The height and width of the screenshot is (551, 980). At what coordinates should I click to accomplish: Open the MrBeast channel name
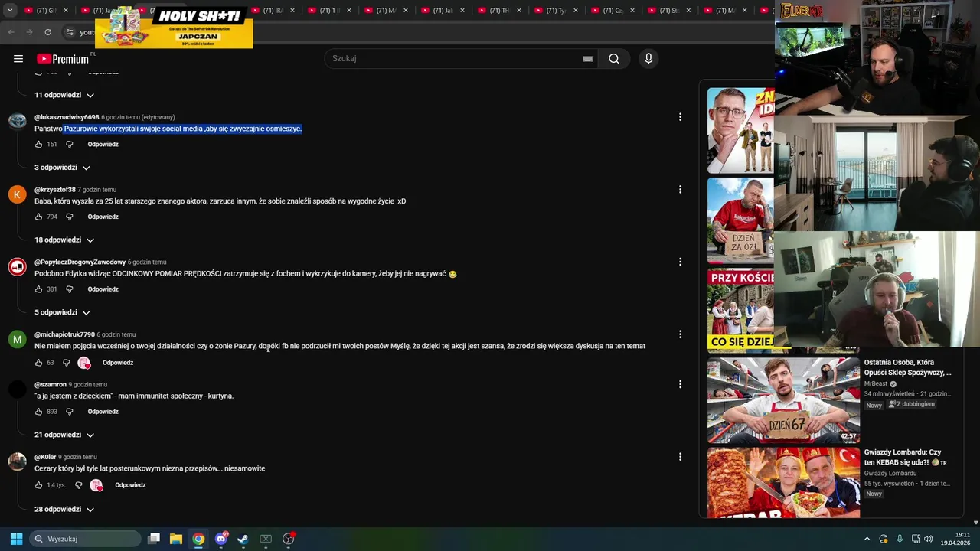pos(876,384)
